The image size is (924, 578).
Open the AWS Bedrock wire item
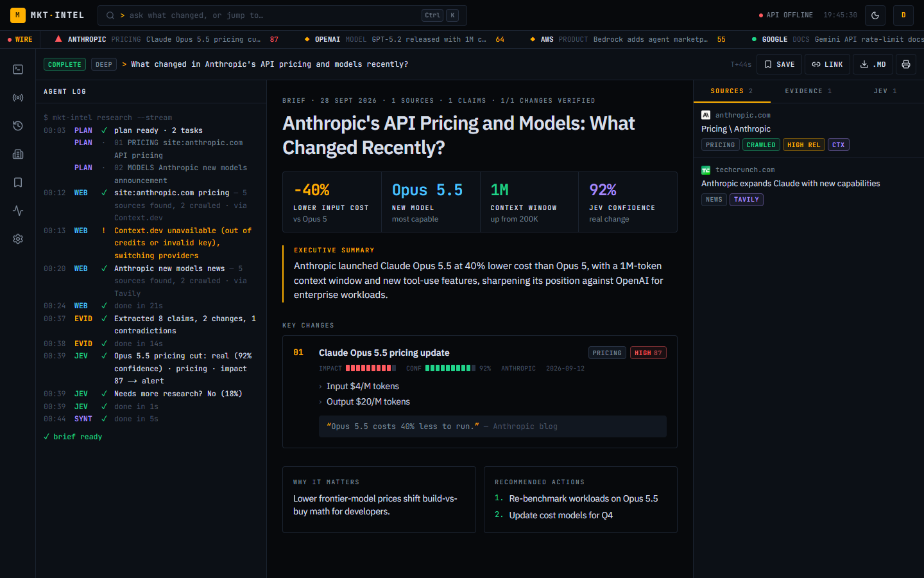[x=628, y=39]
